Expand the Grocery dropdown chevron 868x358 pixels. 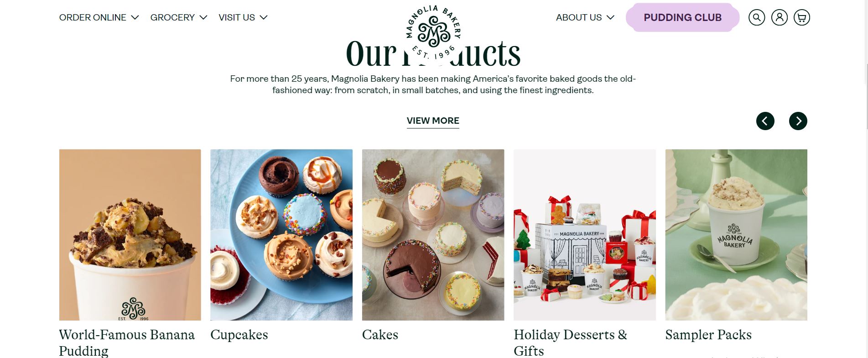(x=203, y=17)
